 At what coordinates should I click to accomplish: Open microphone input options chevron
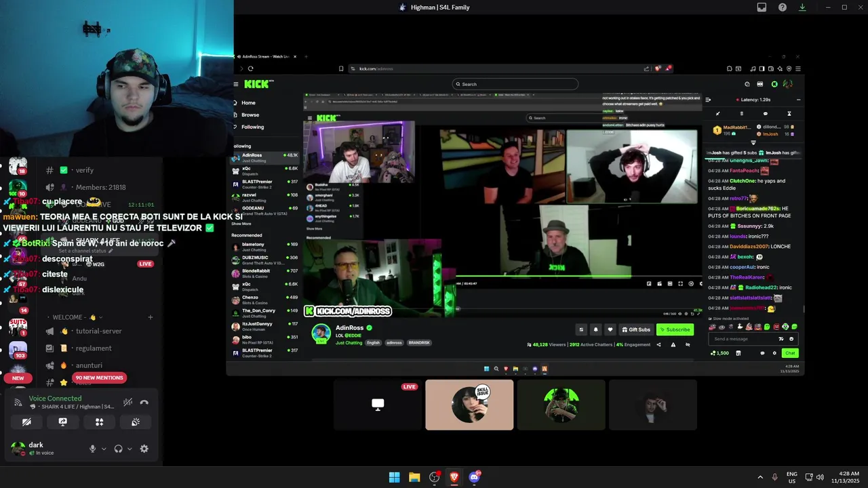click(104, 449)
